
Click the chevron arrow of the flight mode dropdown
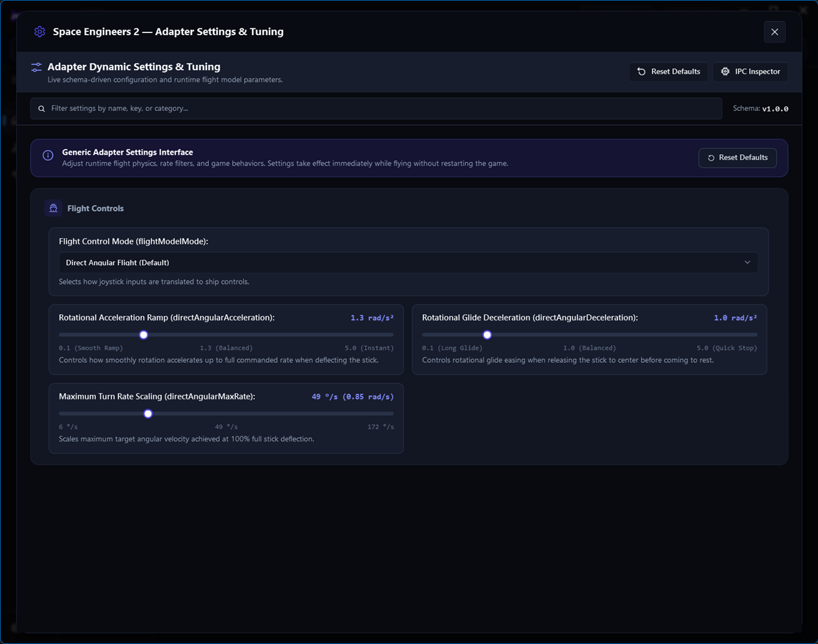tap(747, 262)
